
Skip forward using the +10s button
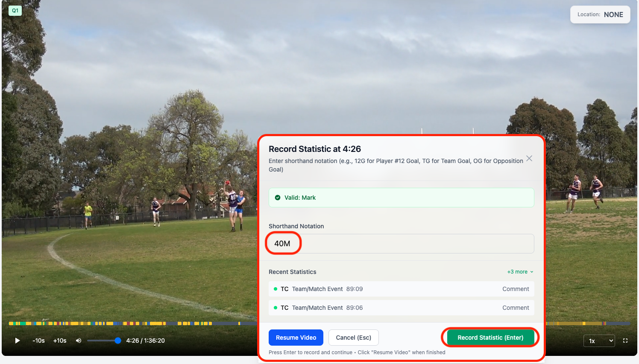pyautogui.click(x=60, y=341)
